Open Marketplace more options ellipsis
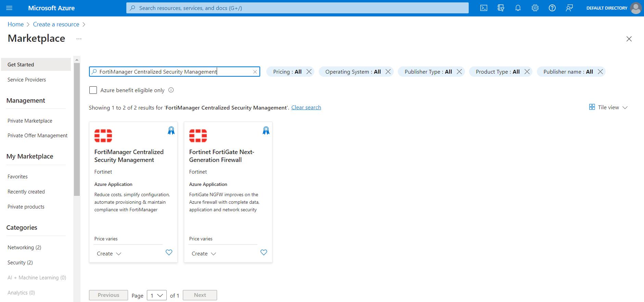Viewport: 644px width, 302px height. tap(79, 39)
